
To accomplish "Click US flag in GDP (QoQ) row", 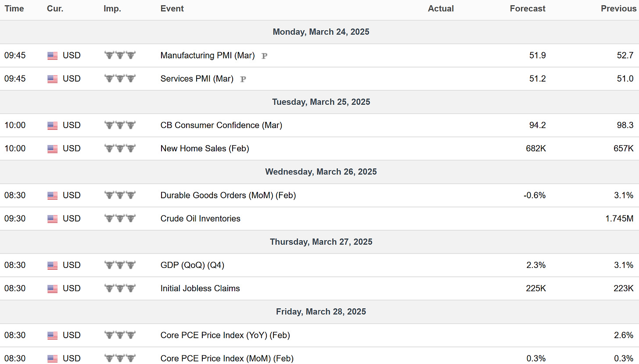I will 53,265.
